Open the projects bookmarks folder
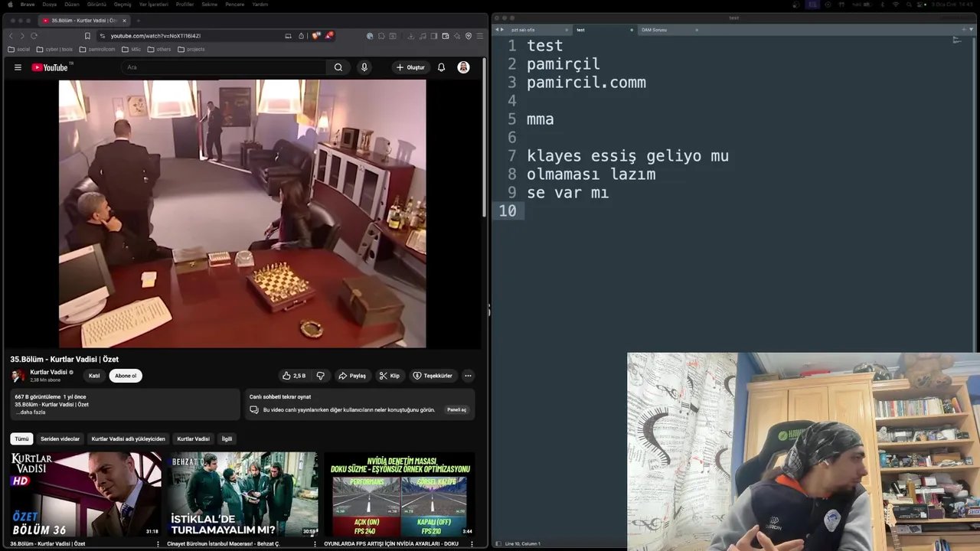This screenshot has height=551, width=980. pyautogui.click(x=191, y=49)
